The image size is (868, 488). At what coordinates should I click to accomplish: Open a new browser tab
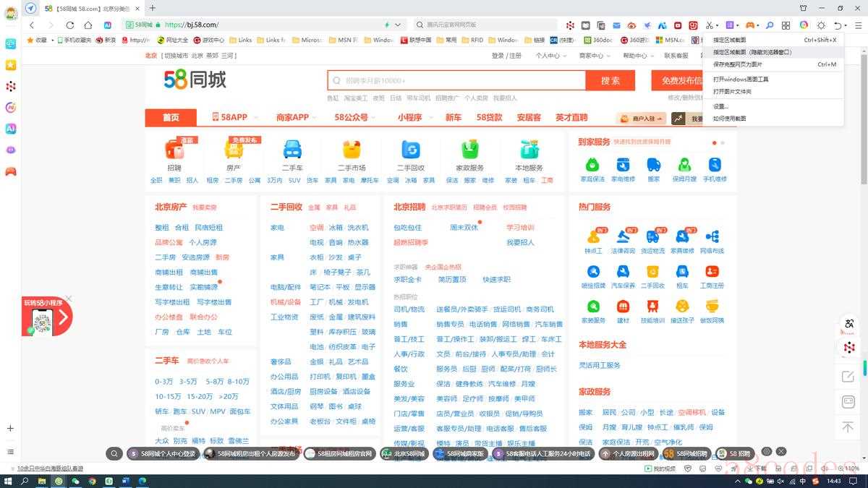(153, 8)
